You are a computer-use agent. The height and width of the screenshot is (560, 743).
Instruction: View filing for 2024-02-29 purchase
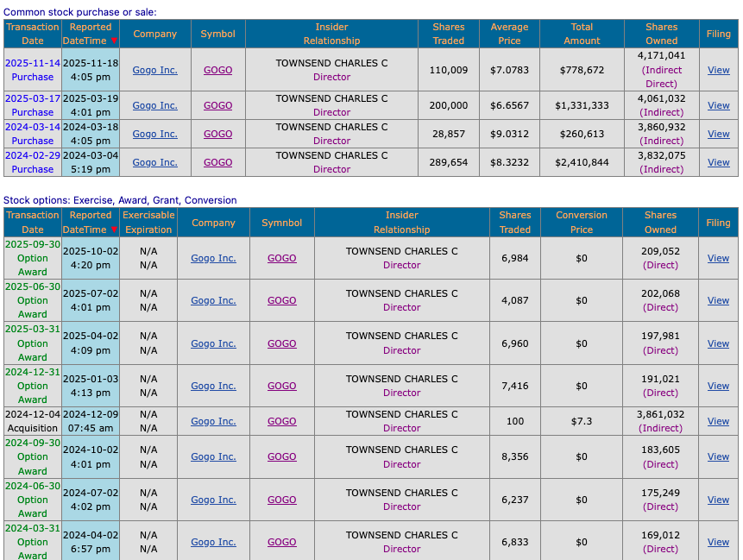coord(718,162)
